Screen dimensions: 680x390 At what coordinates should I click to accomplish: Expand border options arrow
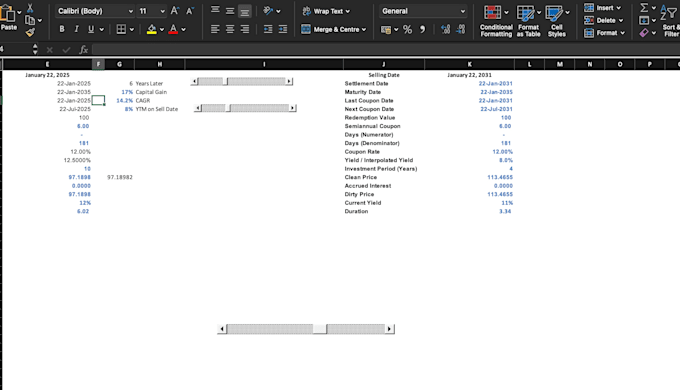pyautogui.click(x=132, y=29)
